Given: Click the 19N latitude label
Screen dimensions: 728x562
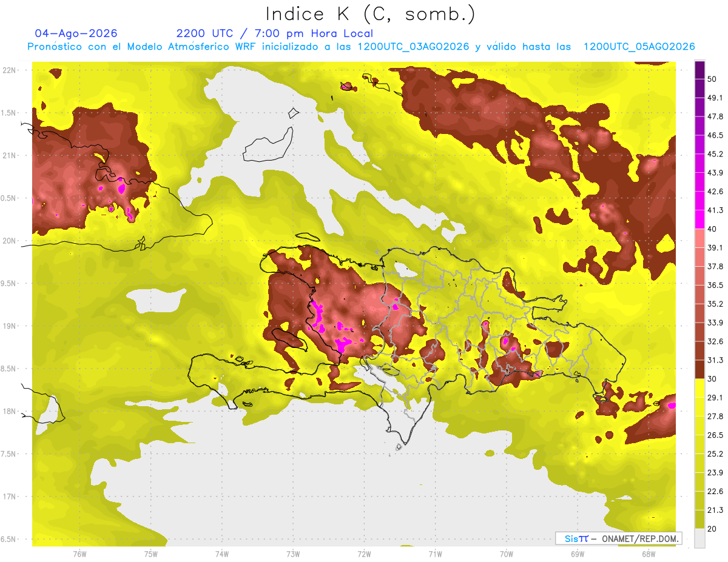Looking at the screenshot, I should click(10, 326).
